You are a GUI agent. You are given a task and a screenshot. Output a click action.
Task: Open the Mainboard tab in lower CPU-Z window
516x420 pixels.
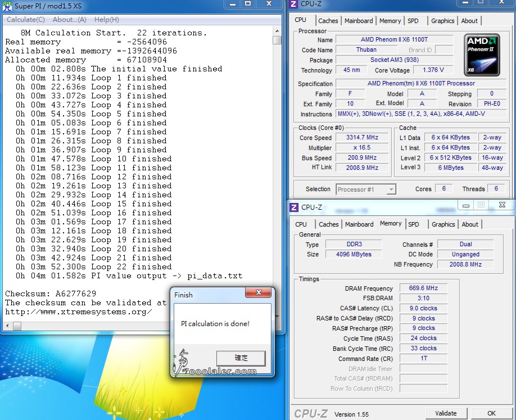point(359,224)
